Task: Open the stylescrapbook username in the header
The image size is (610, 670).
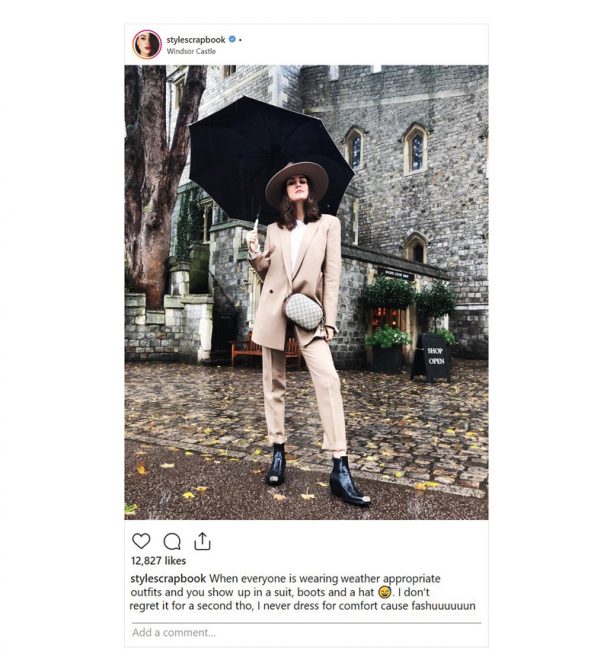Action: click(196, 40)
